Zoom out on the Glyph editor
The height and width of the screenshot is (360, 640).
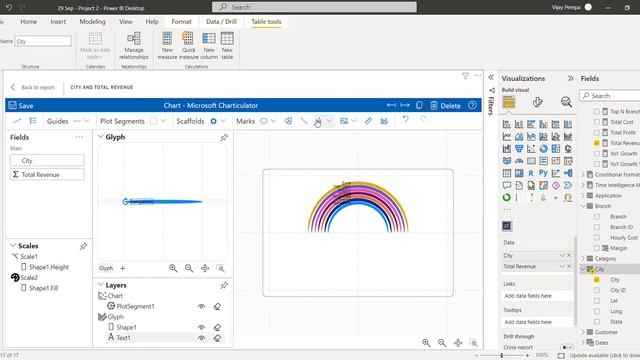click(x=189, y=268)
